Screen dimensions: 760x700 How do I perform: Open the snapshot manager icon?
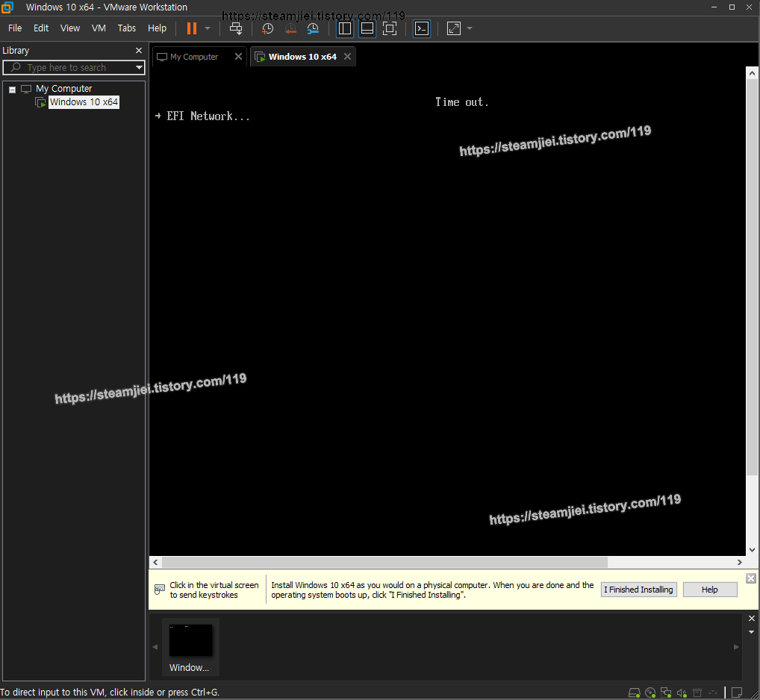click(313, 28)
